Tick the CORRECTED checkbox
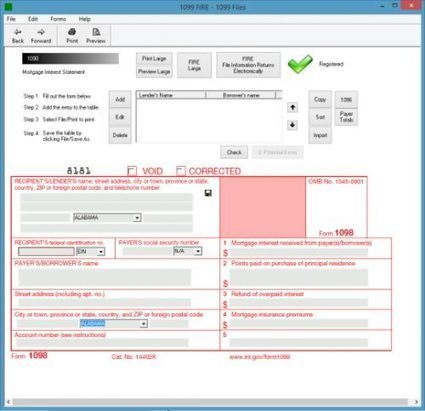This screenshot has width=425, height=411. (181, 171)
